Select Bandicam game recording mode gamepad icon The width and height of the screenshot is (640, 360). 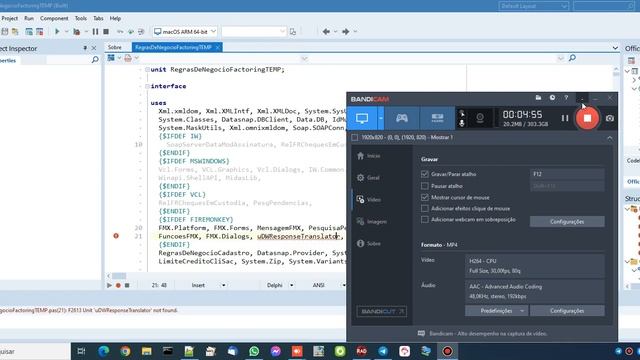click(x=402, y=118)
